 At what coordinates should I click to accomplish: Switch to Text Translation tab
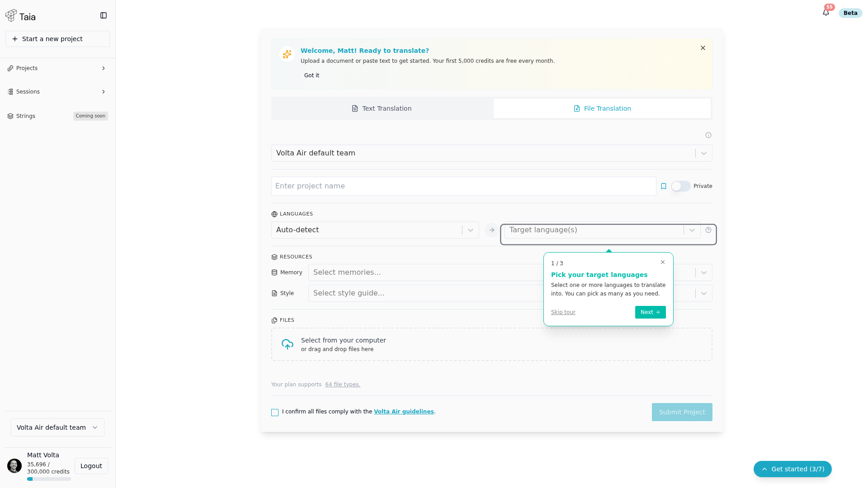[382, 108]
